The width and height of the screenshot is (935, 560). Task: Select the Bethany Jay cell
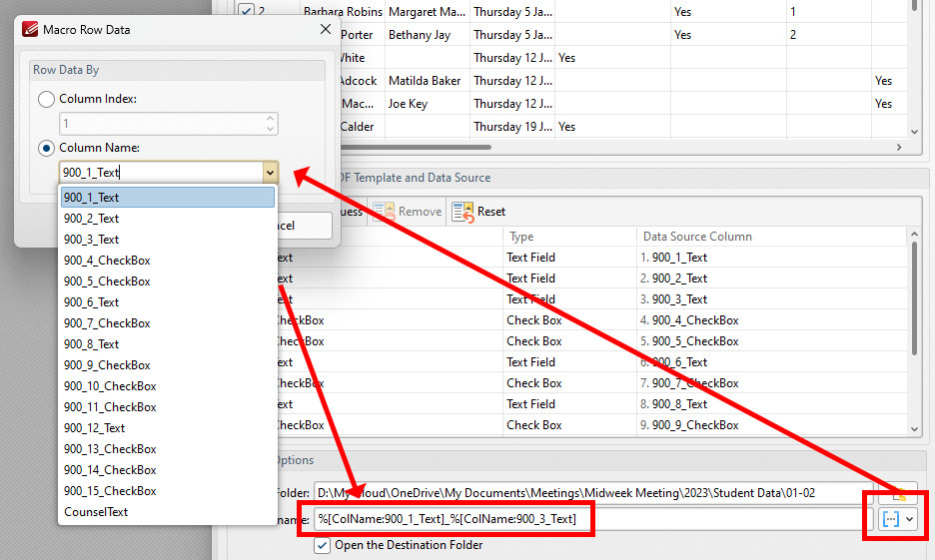click(428, 35)
